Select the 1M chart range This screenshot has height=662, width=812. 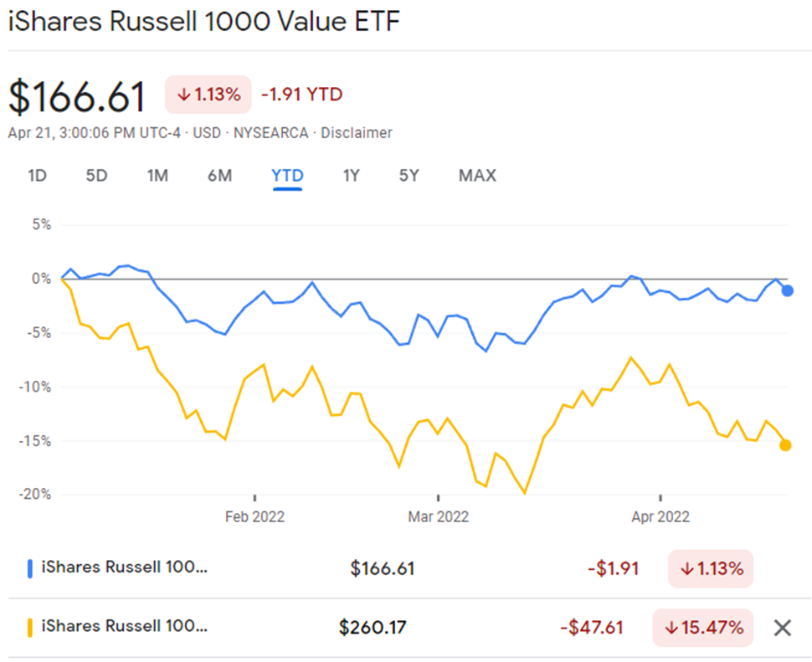pyautogui.click(x=157, y=176)
